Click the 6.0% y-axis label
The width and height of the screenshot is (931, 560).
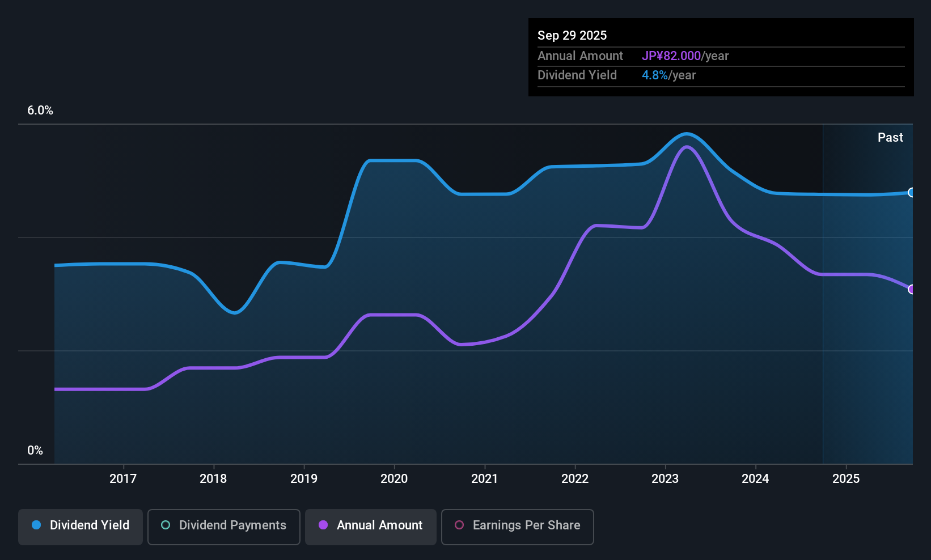pos(40,111)
